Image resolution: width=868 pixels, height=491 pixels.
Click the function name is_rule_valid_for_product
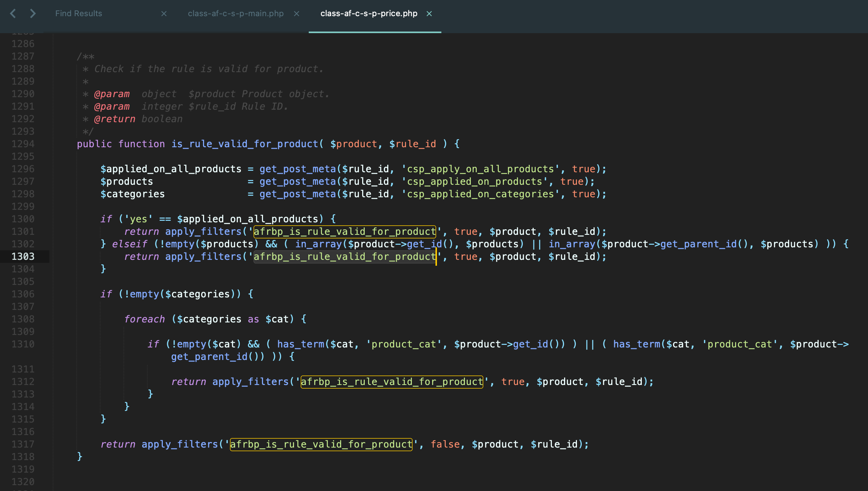click(x=245, y=144)
